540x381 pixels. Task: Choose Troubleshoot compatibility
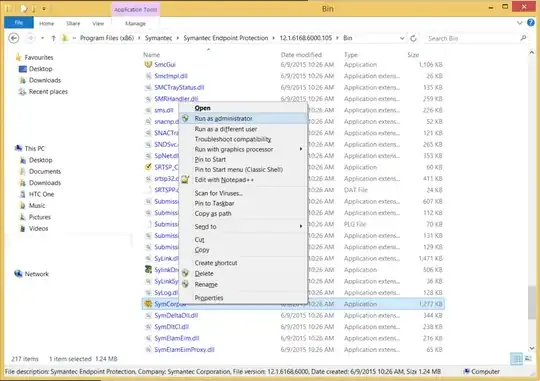243,139
